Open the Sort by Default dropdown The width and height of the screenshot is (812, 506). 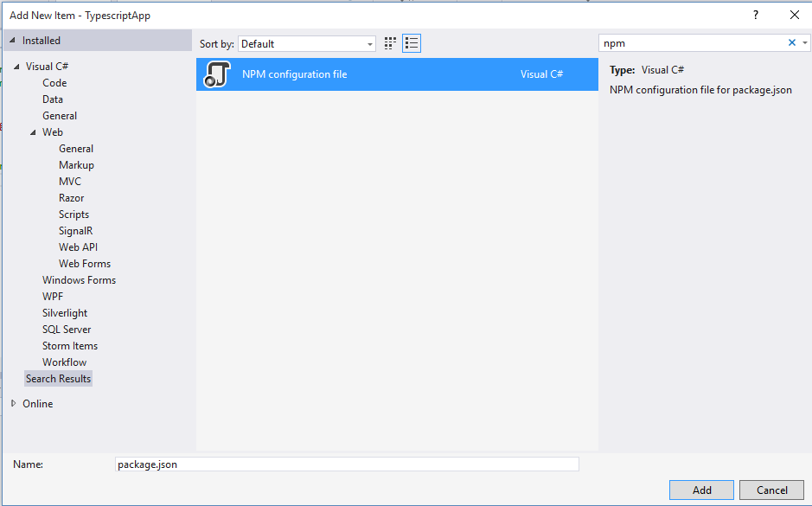click(x=307, y=43)
